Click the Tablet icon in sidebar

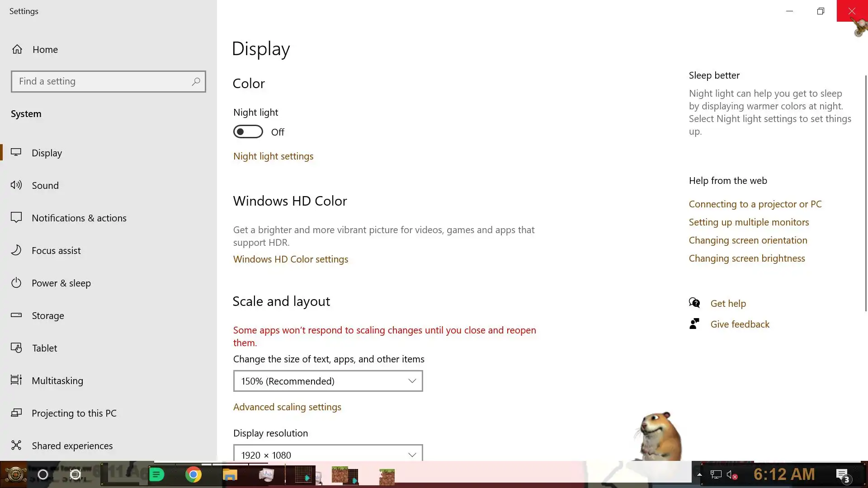click(16, 348)
